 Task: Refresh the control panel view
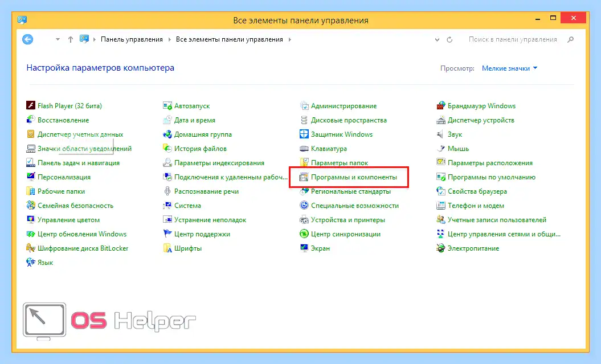click(x=449, y=39)
